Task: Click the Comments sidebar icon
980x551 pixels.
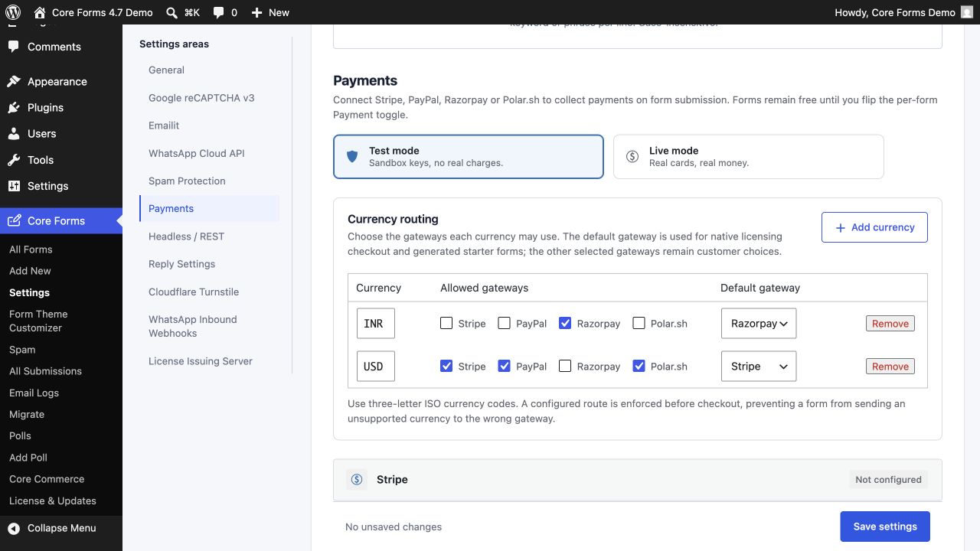Action: [x=14, y=47]
